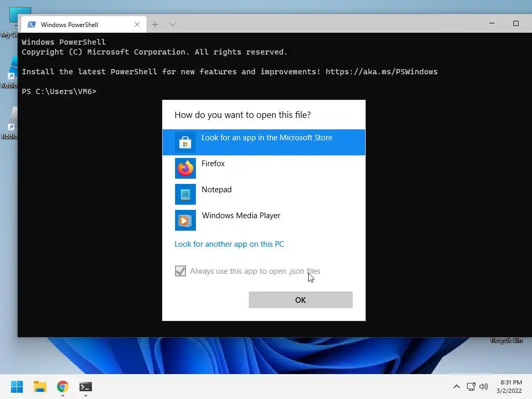Click the PS C:\Users\VM6> prompt
Viewport: 532px width, 399px height.
click(59, 91)
